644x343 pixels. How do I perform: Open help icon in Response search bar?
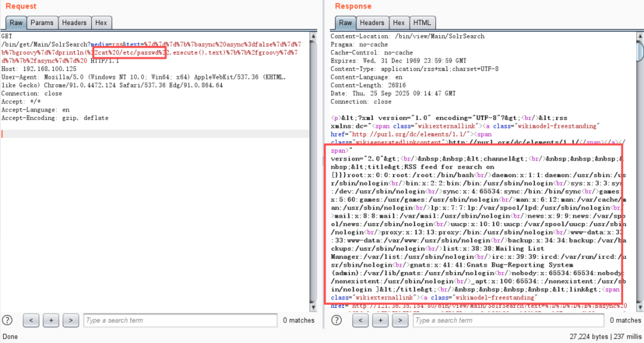pyautogui.click(x=338, y=320)
